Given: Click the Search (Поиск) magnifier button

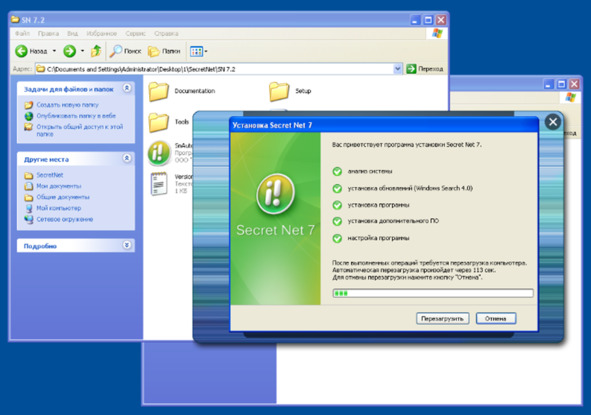Looking at the screenshot, I should point(125,51).
